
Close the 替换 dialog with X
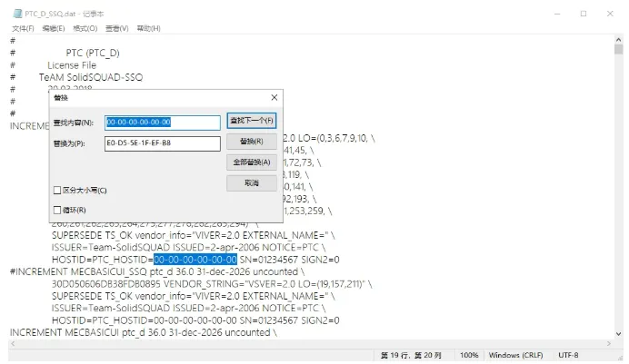click(274, 97)
